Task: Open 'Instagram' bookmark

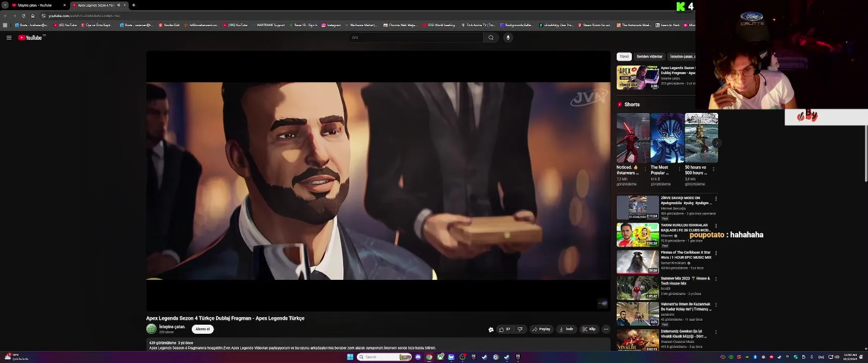Action: point(331,25)
